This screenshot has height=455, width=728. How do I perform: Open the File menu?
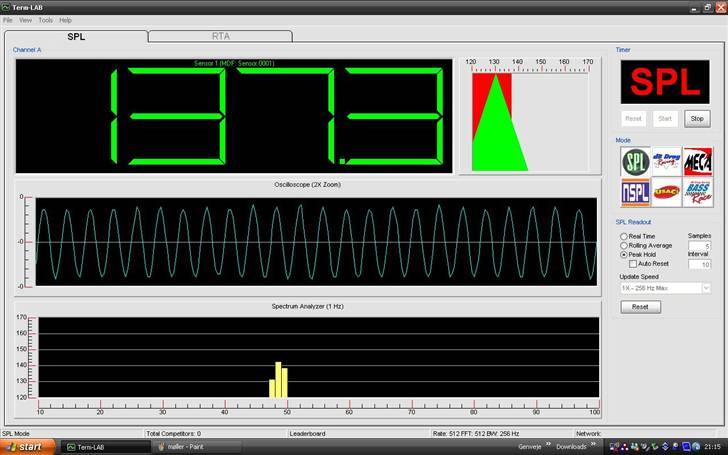(8, 20)
